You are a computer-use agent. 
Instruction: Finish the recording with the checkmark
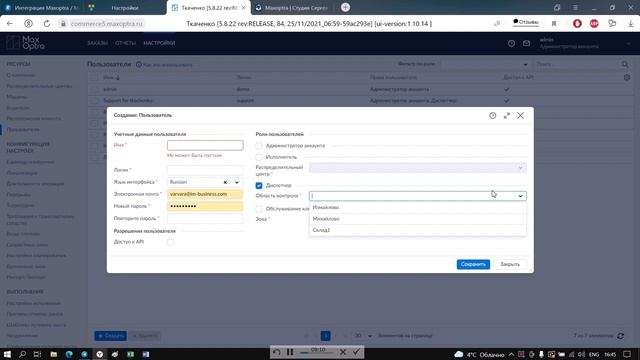(x=356, y=352)
